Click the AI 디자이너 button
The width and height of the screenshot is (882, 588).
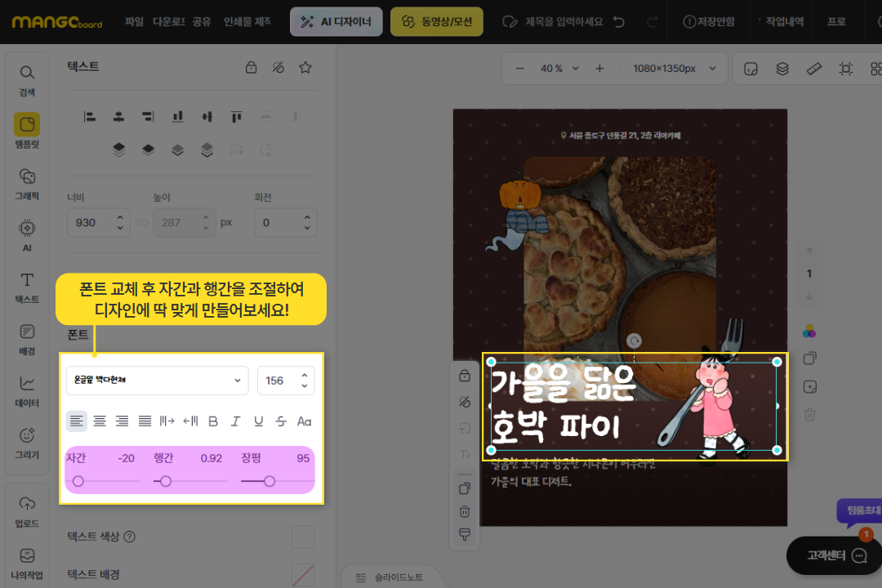coord(336,22)
